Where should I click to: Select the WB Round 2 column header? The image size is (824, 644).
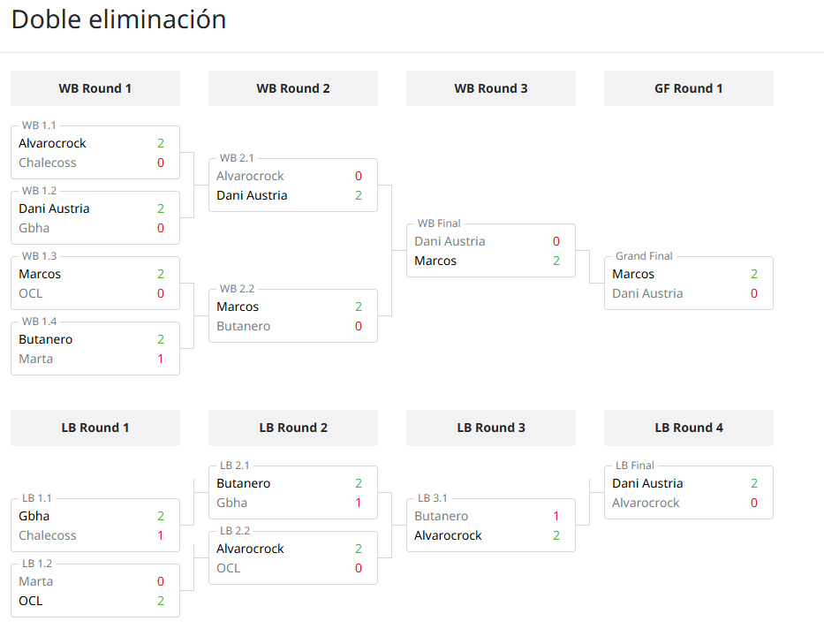tap(293, 88)
